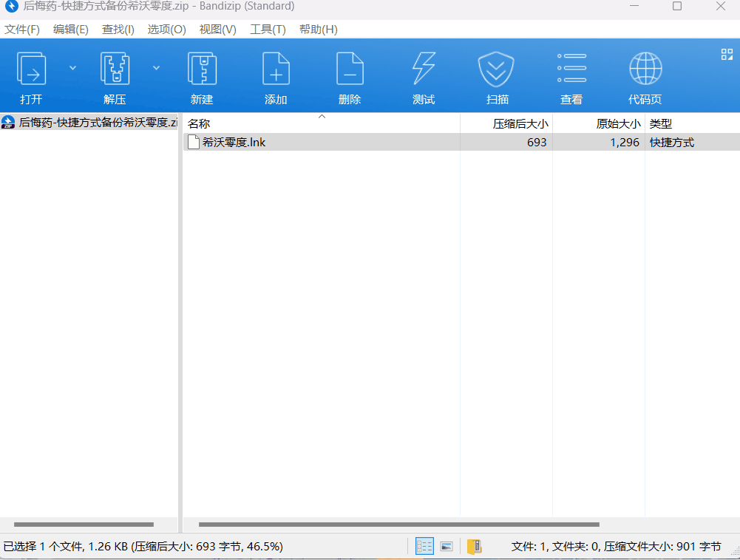
Task: Minimize the Bandizip window
Action: click(634, 6)
